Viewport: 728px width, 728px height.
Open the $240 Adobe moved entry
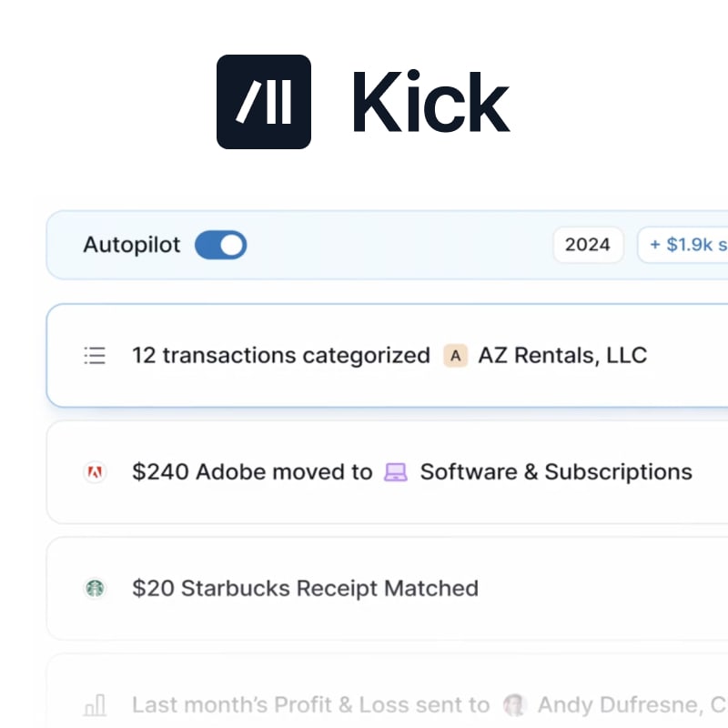[x=252, y=472]
